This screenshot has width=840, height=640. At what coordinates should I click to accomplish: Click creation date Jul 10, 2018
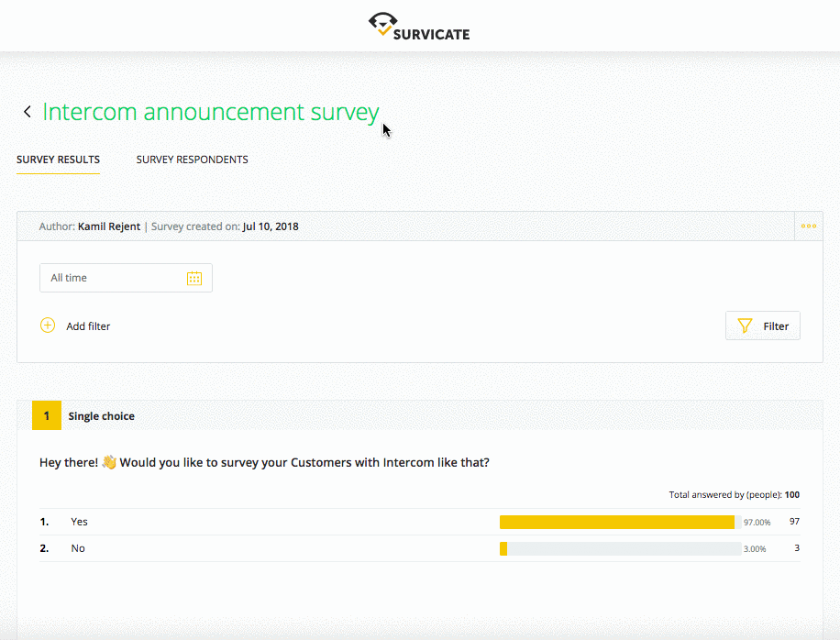[x=271, y=226]
